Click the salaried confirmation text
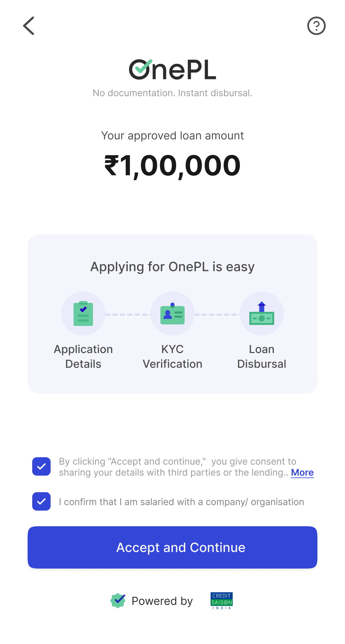This screenshot has height=644, width=345. 181,502
